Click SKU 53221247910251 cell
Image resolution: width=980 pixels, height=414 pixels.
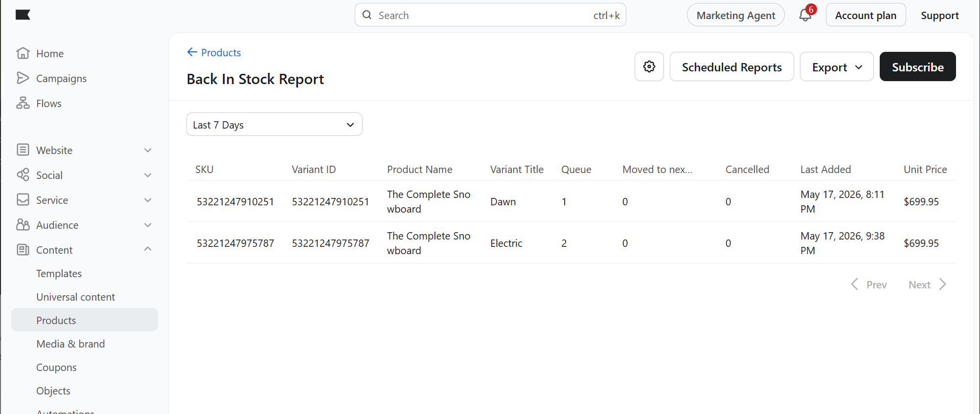[x=235, y=201]
